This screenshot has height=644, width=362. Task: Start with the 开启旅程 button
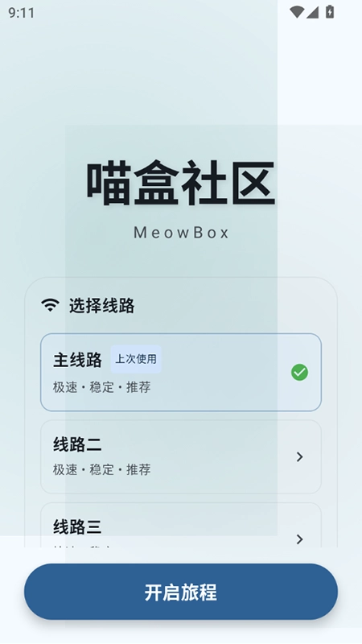(x=181, y=592)
